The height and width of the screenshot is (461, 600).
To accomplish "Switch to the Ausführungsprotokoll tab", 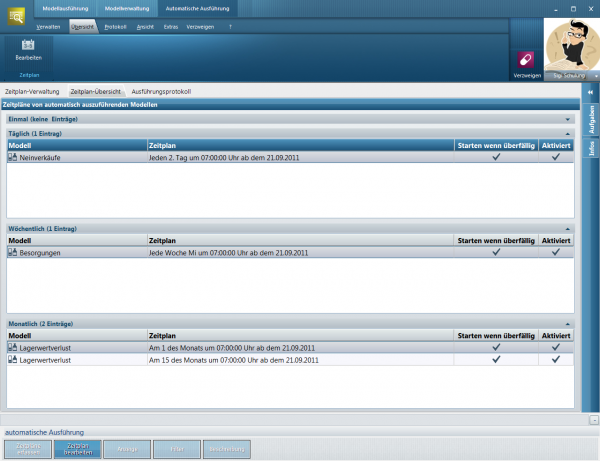I will [161, 91].
